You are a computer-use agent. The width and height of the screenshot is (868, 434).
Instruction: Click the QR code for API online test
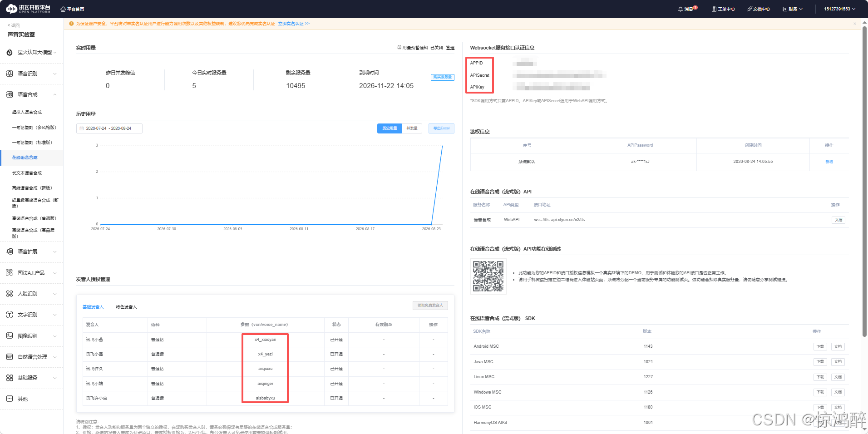pos(488,276)
